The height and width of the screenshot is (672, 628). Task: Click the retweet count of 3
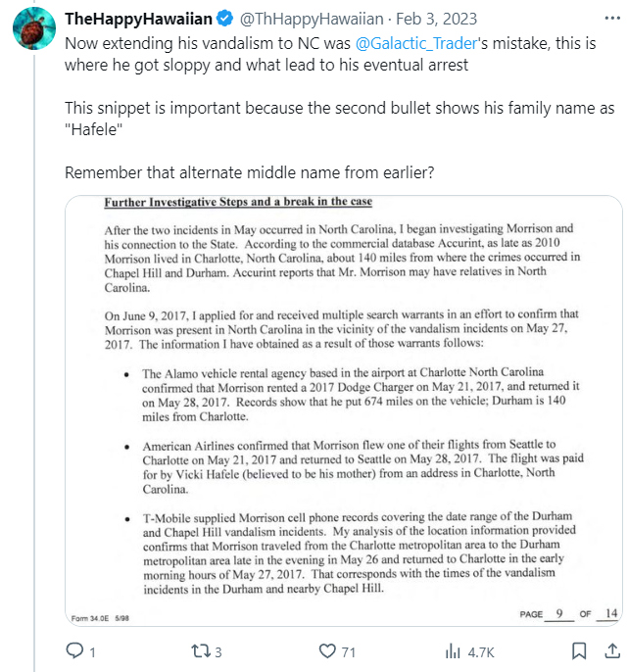(x=218, y=651)
